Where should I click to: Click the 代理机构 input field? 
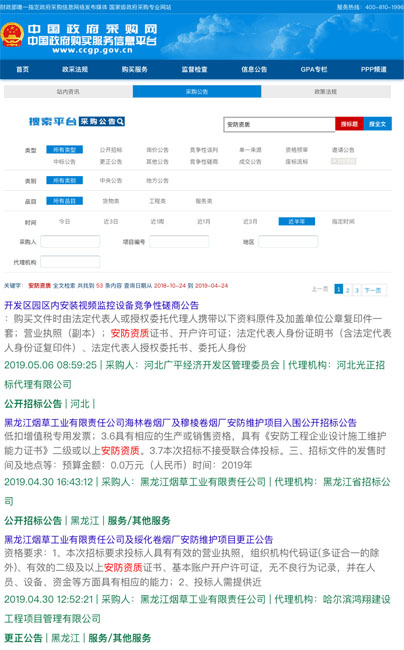pyautogui.click(x=70, y=262)
